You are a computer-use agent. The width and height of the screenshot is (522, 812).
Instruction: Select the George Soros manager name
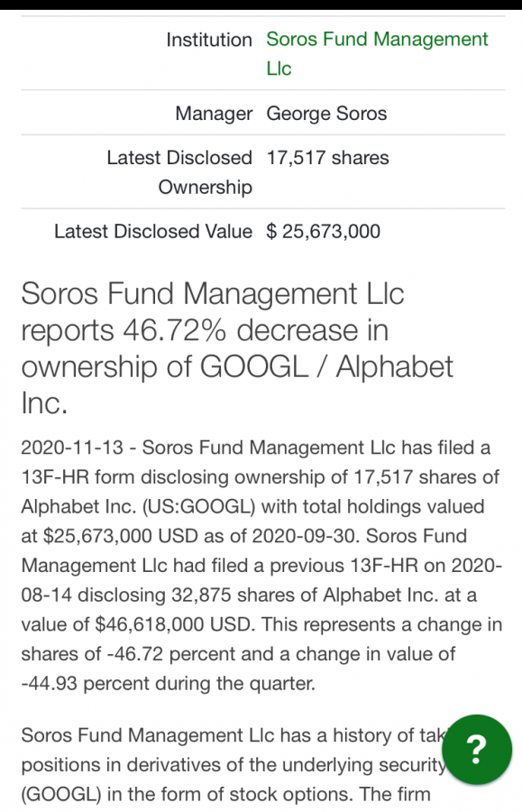(x=326, y=114)
